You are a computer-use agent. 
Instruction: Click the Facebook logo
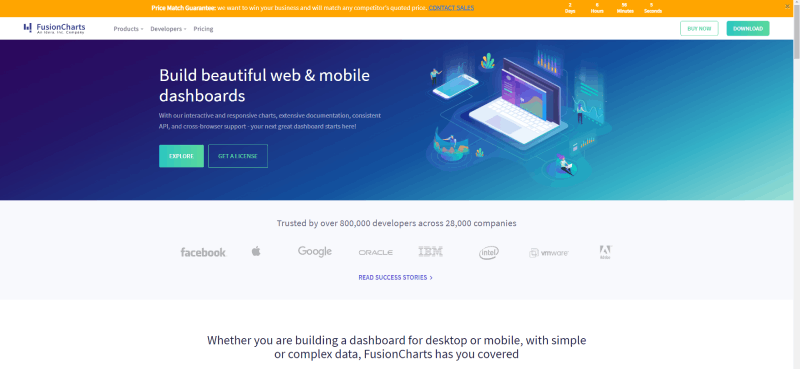tap(203, 252)
